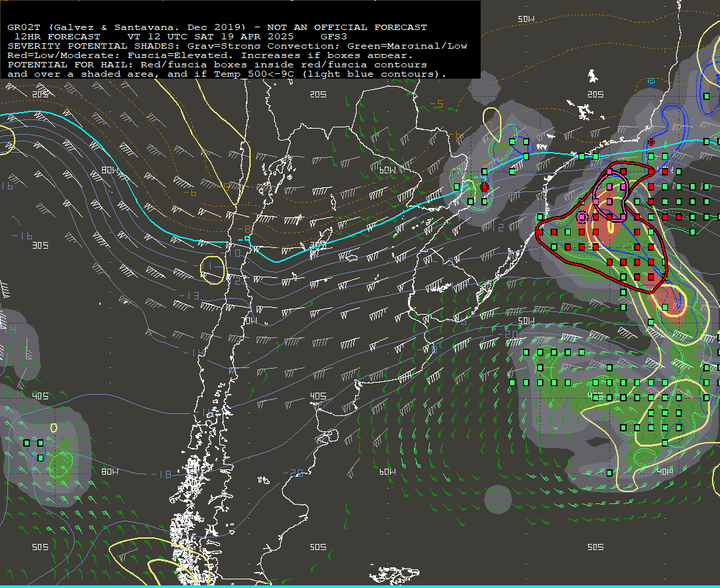
Task: Click the 'SEVERITY POTENTIAL SHADES' legend line
Action: (237, 46)
